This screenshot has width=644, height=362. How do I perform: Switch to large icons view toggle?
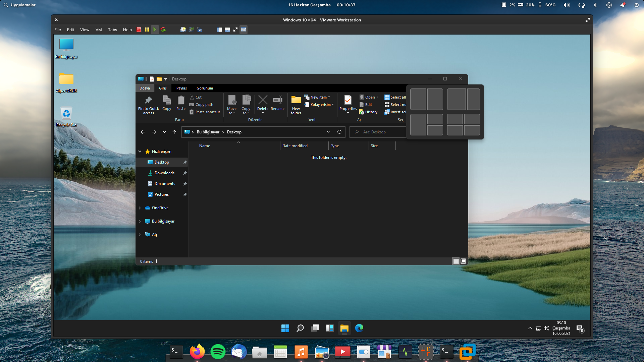click(x=463, y=261)
